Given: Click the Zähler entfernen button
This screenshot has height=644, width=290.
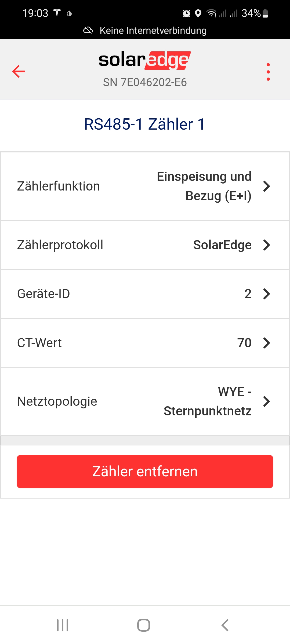Looking at the screenshot, I should [x=145, y=471].
